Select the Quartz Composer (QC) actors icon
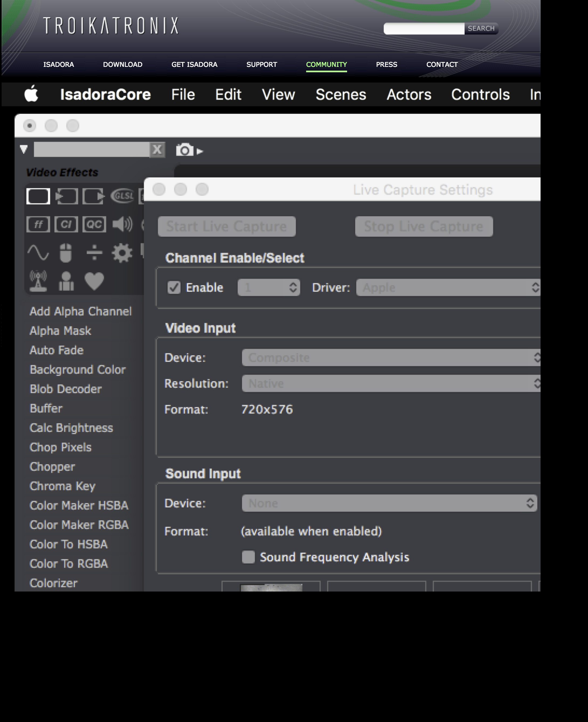 coord(94,224)
